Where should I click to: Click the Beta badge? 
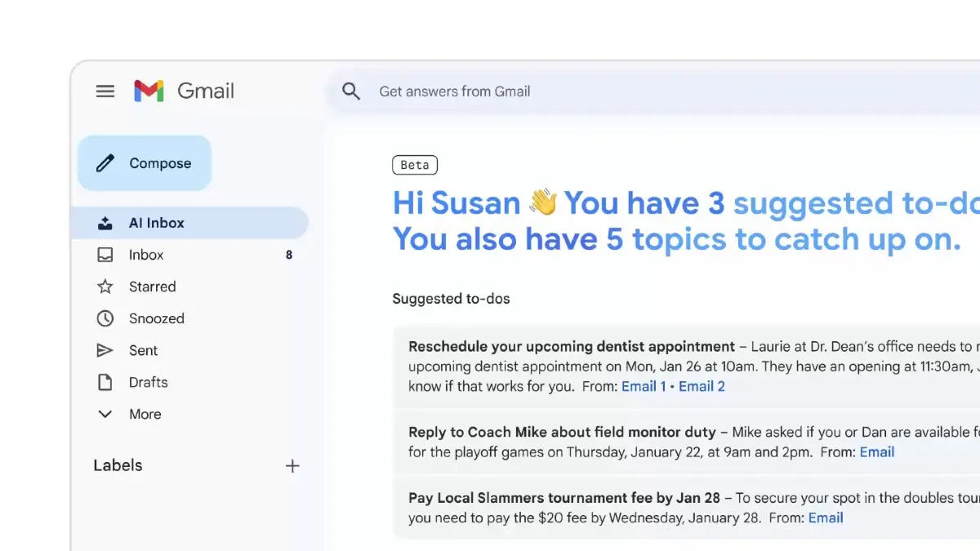[415, 165]
